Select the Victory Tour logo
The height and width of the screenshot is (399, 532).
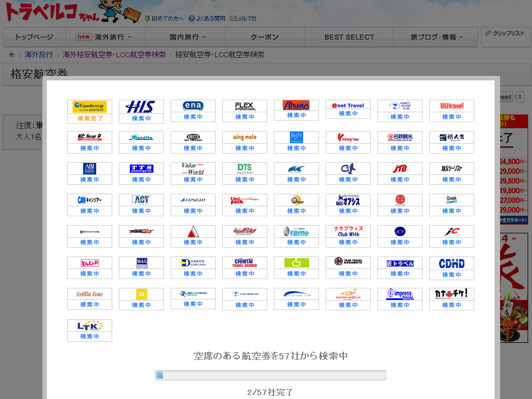click(348, 138)
